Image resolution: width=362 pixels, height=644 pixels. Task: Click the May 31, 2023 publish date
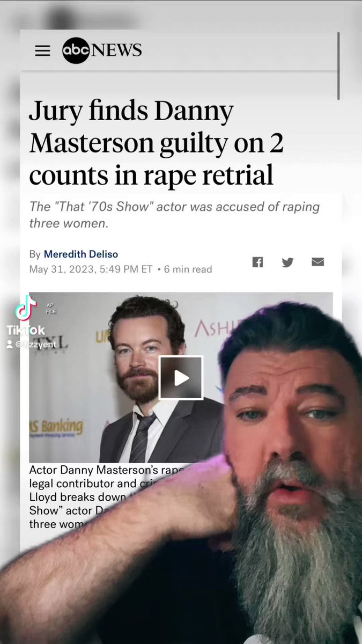point(91,269)
